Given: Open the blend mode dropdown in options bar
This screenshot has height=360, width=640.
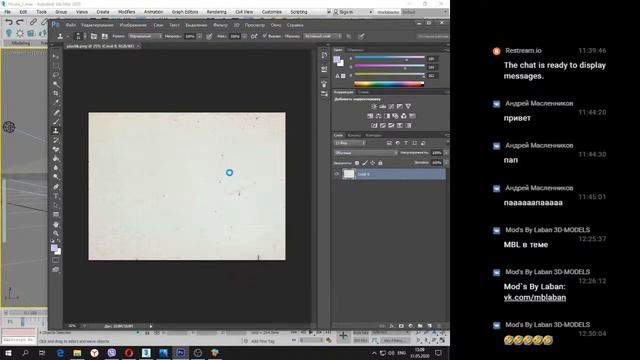Looking at the screenshot, I should coord(145,36).
